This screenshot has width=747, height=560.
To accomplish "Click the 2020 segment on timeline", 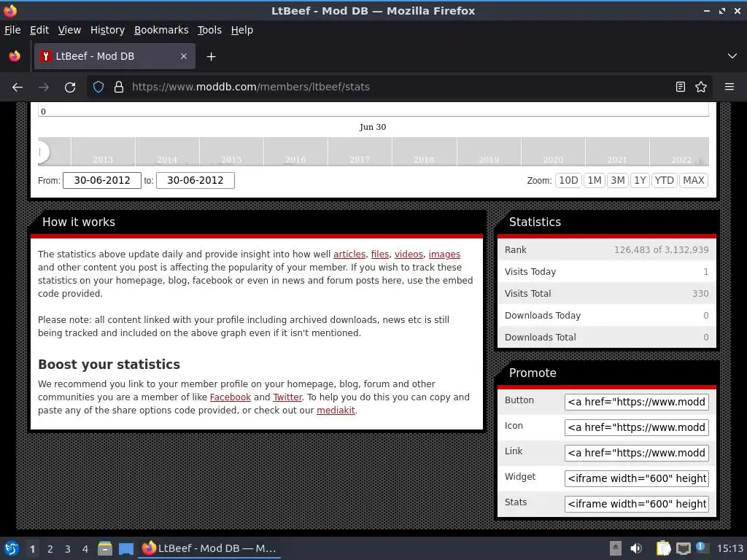I will [x=553, y=152].
